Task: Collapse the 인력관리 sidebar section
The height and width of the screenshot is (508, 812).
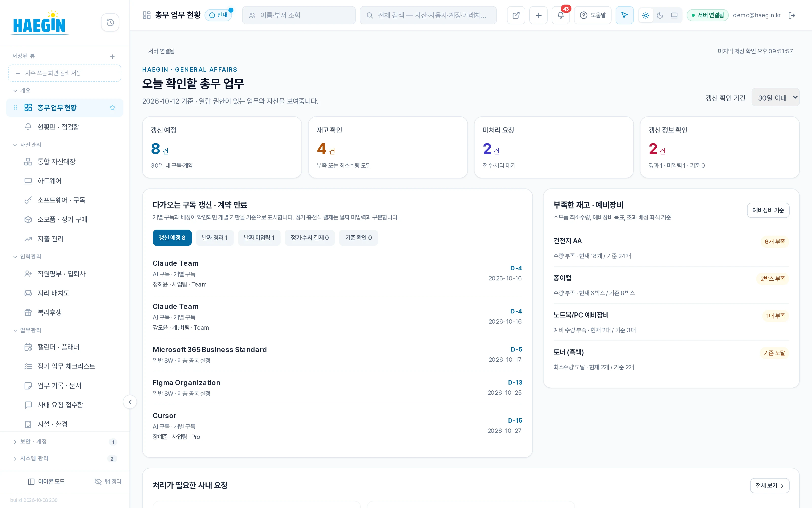Action: pyautogui.click(x=27, y=257)
